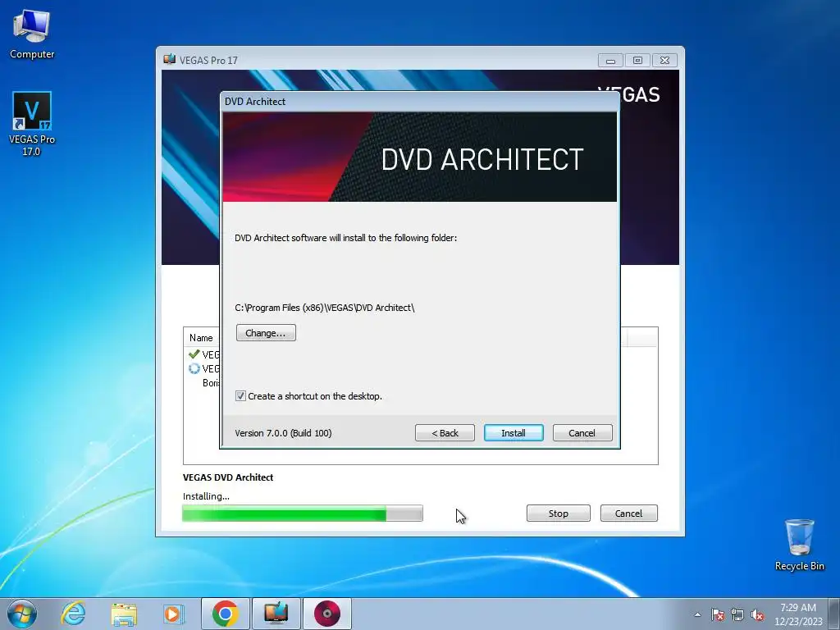840x630 pixels.
Task: Switch to the DVD Architect disc taskbar item
Action: pyautogui.click(x=327, y=614)
